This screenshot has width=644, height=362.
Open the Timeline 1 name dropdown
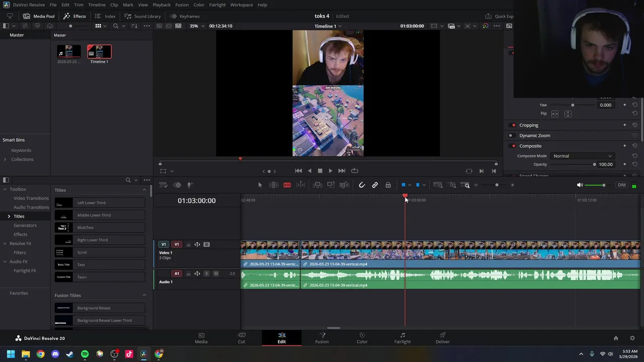point(328,26)
